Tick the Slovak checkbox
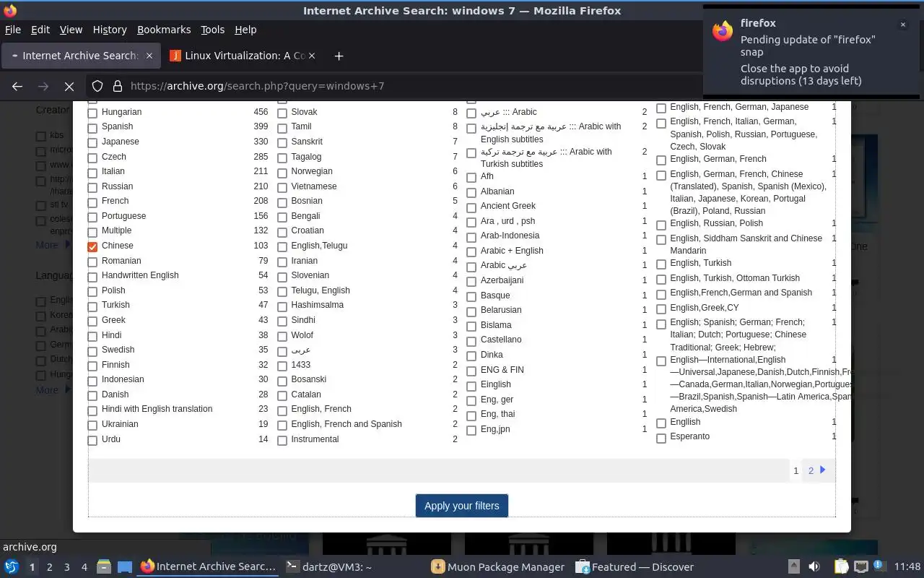 (282, 113)
